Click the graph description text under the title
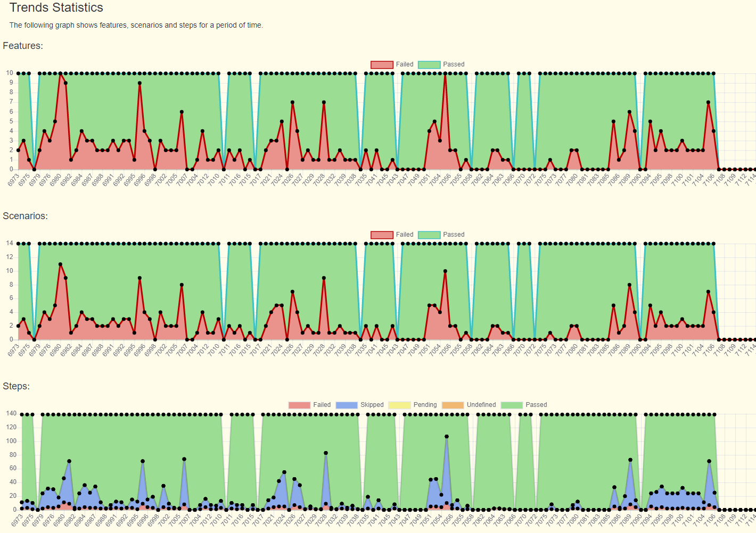Image resolution: width=756 pixels, height=533 pixels. tap(136, 25)
